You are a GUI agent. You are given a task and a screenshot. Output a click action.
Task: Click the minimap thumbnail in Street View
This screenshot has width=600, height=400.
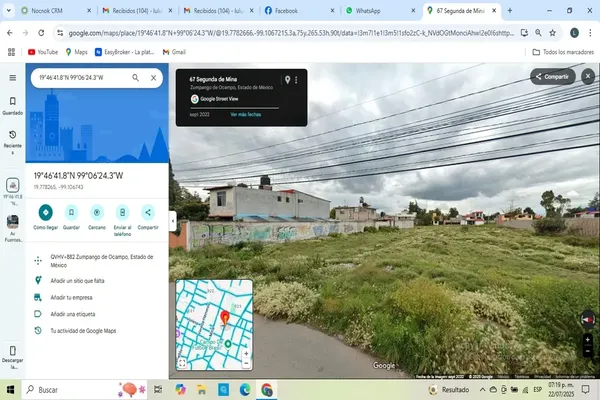(x=216, y=320)
